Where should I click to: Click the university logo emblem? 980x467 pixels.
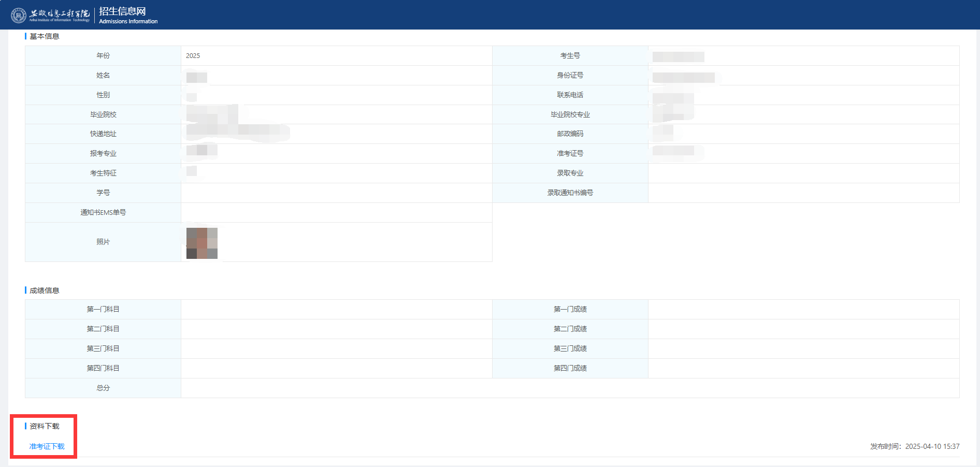pyautogui.click(x=19, y=15)
